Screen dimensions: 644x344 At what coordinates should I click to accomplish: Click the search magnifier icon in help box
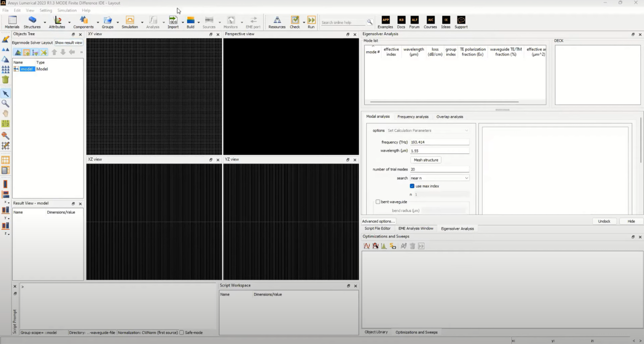coord(370,22)
